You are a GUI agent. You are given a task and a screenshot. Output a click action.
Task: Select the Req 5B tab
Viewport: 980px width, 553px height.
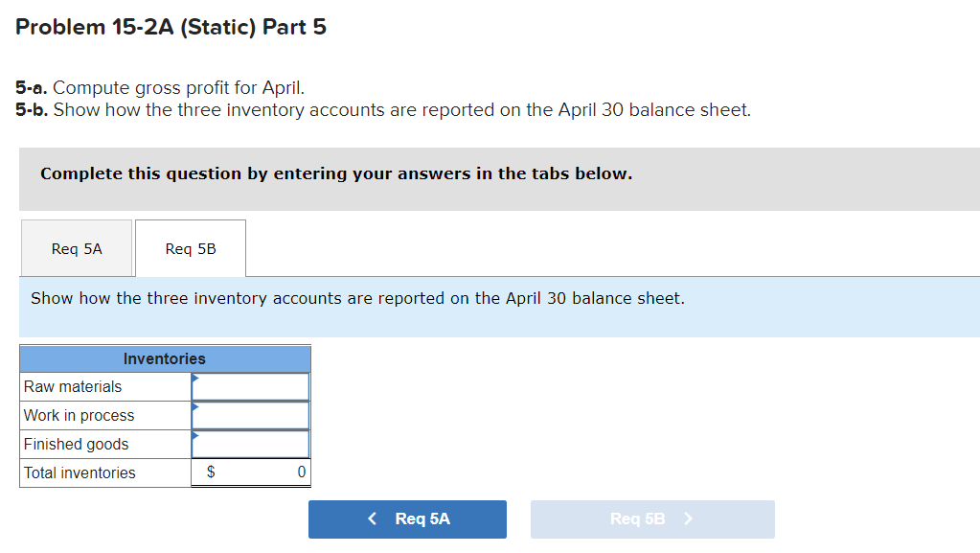point(191,248)
